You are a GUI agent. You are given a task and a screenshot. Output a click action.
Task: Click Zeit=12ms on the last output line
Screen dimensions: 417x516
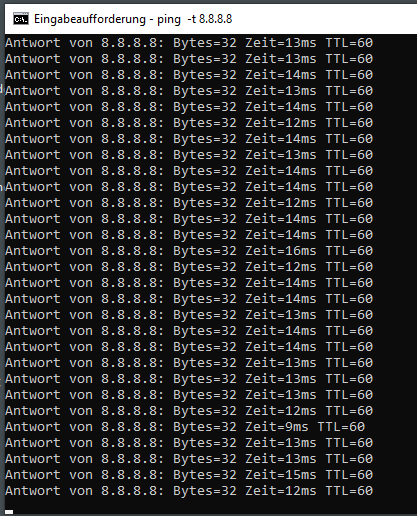(x=281, y=491)
